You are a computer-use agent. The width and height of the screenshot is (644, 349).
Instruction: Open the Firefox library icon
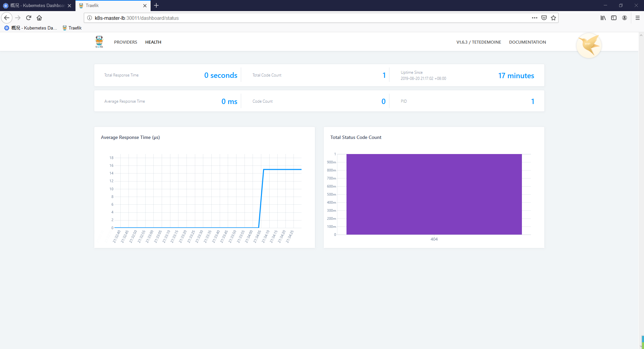click(x=603, y=18)
